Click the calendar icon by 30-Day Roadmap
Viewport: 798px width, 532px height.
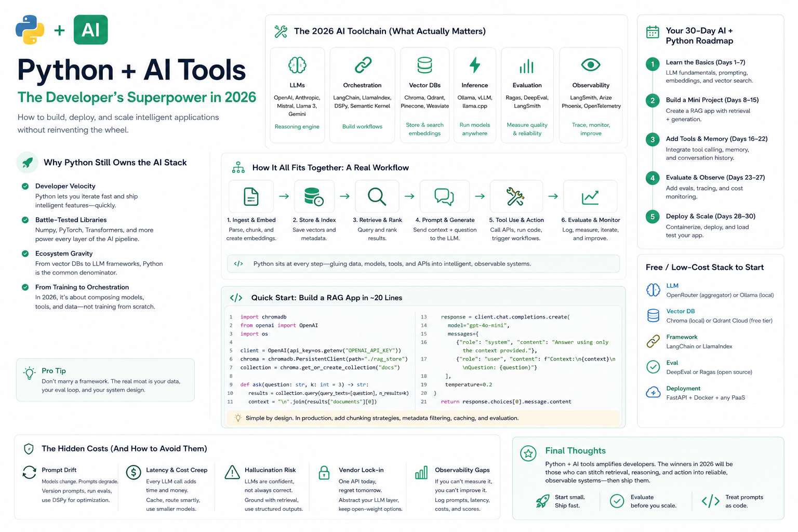(x=653, y=32)
